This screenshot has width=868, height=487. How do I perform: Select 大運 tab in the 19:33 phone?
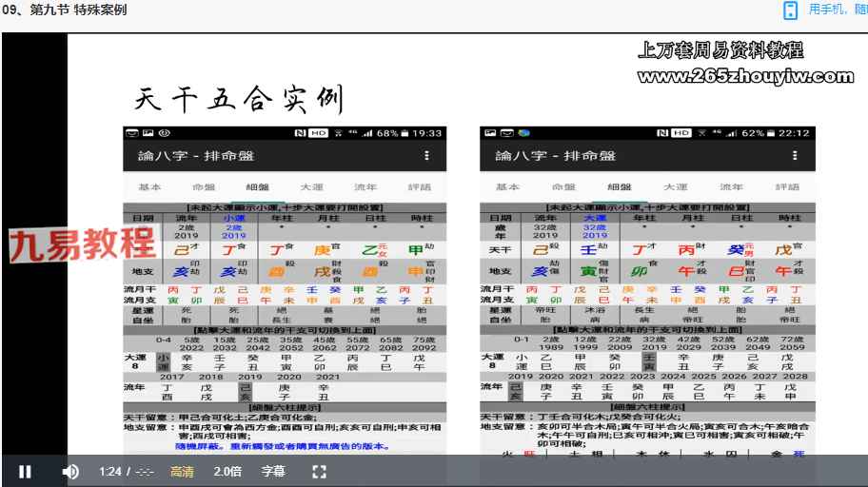click(x=311, y=187)
